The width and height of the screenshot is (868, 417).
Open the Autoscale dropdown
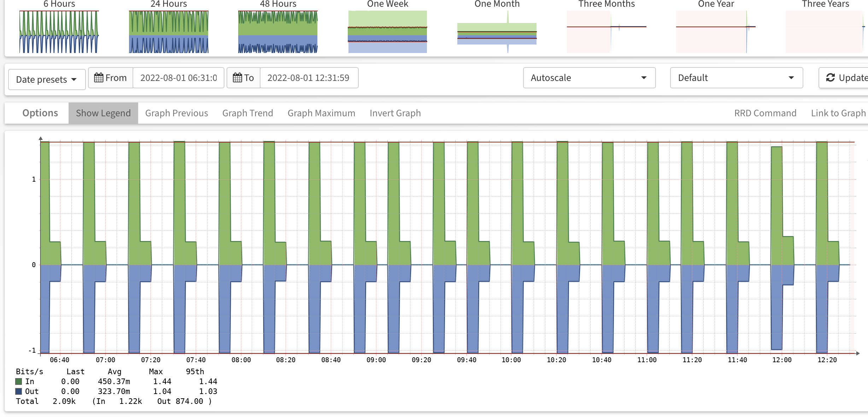click(x=589, y=78)
